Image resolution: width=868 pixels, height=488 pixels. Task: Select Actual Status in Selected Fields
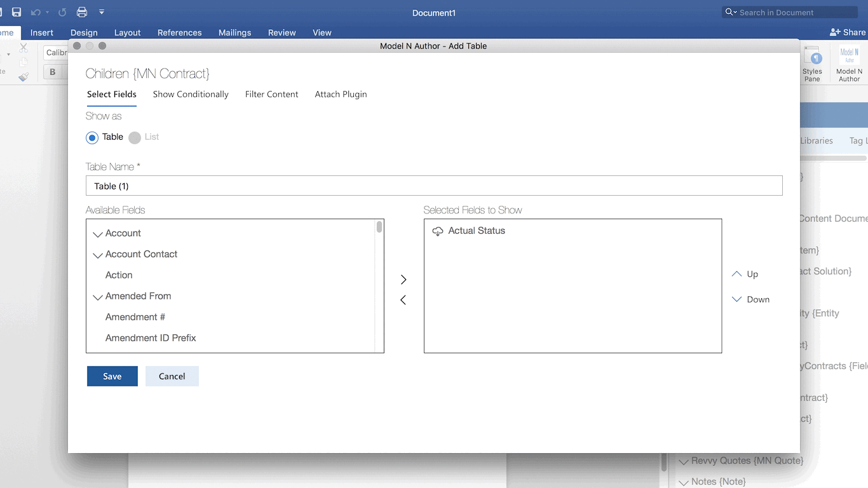[477, 231]
